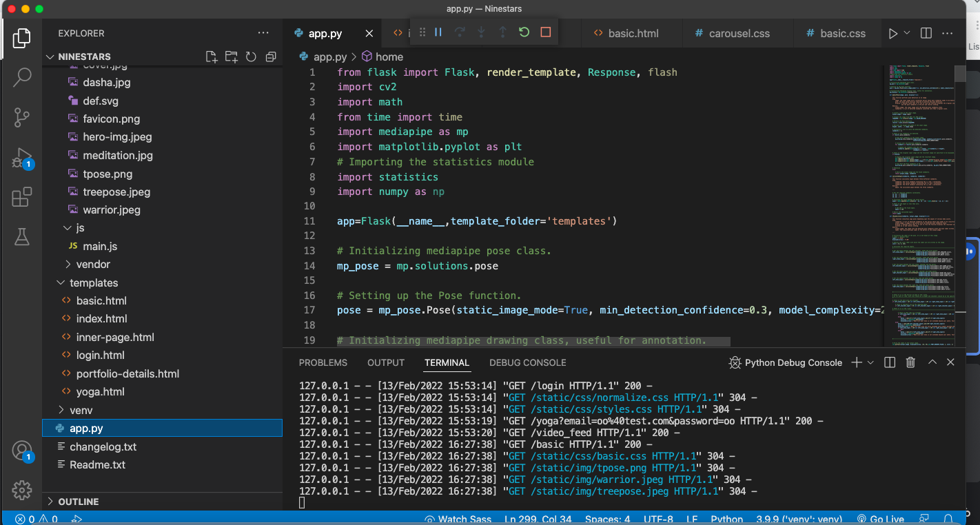This screenshot has width=980, height=525.
Task: Open the Search view in activity bar
Action: coord(22,77)
